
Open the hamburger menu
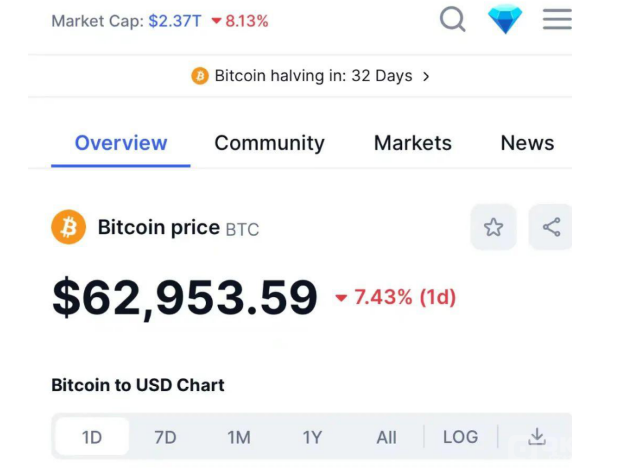point(557,19)
